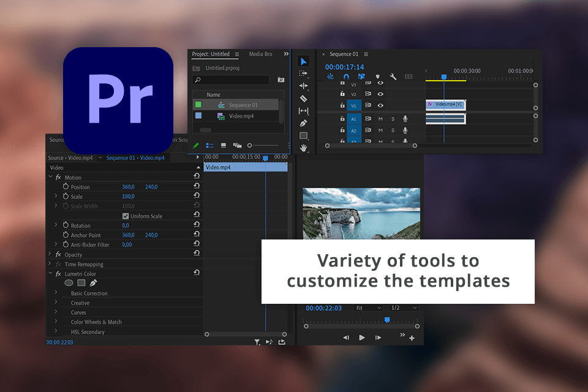Switch Project panel to freeform view
Image resolution: width=588 pixels, height=392 pixels.
click(237, 146)
